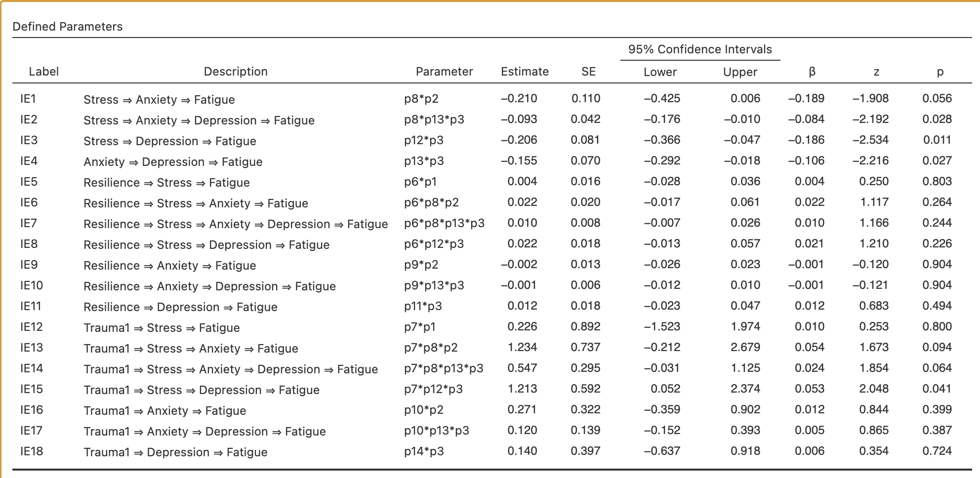Click the SE column header
Image resolution: width=980 pixels, height=478 pixels.
(588, 72)
